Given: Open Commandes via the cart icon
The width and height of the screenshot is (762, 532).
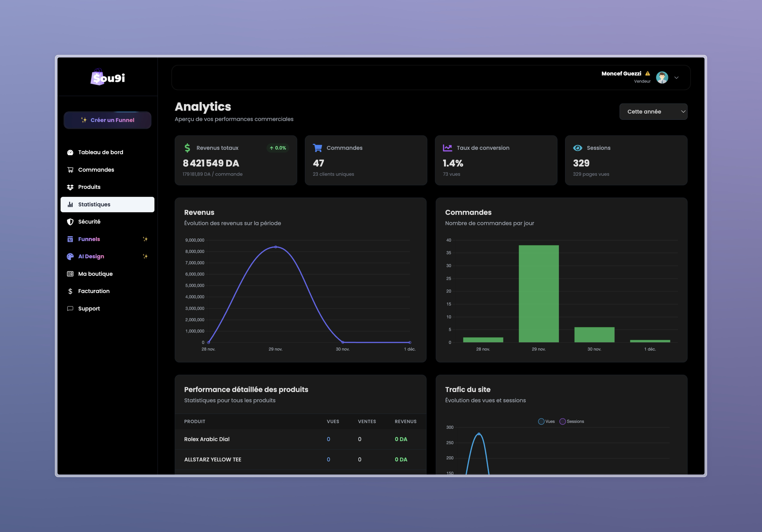Looking at the screenshot, I should coord(70,169).
